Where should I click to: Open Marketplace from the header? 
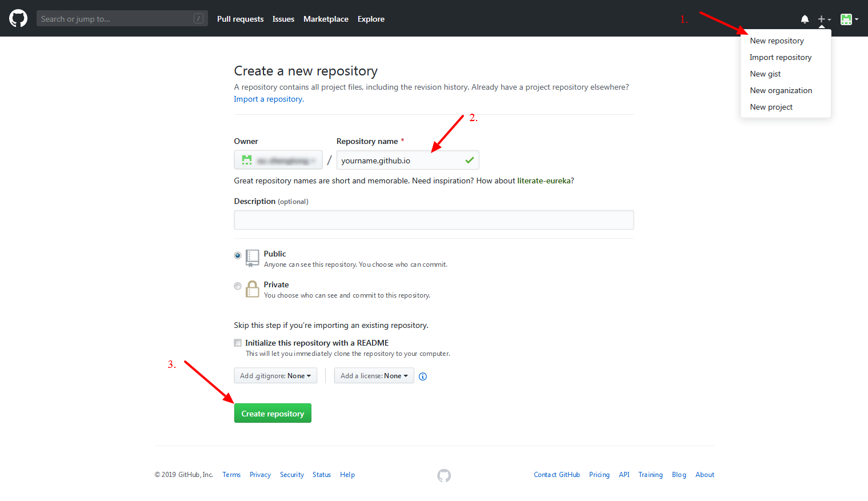pyautogui.click(x=326, y=19)
